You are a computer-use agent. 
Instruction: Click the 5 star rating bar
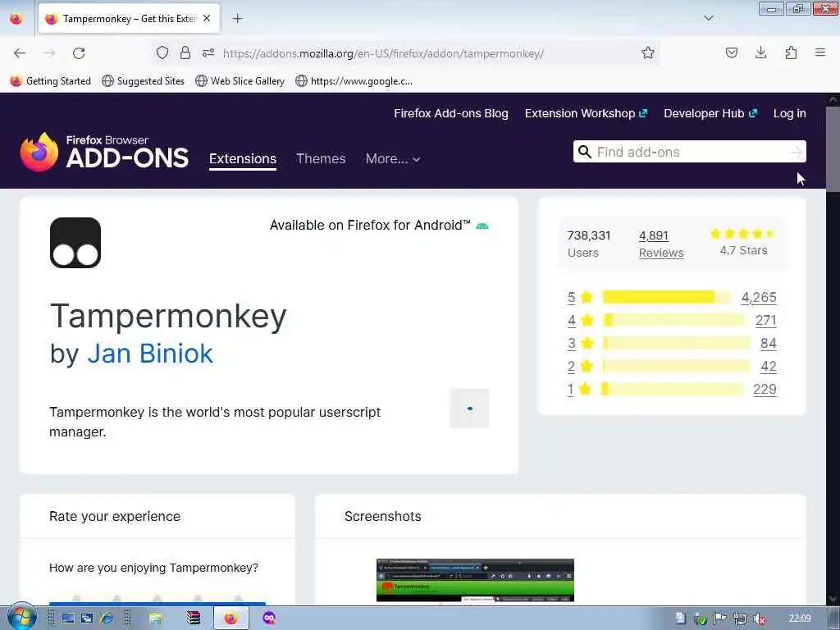[x=666, y=297]
